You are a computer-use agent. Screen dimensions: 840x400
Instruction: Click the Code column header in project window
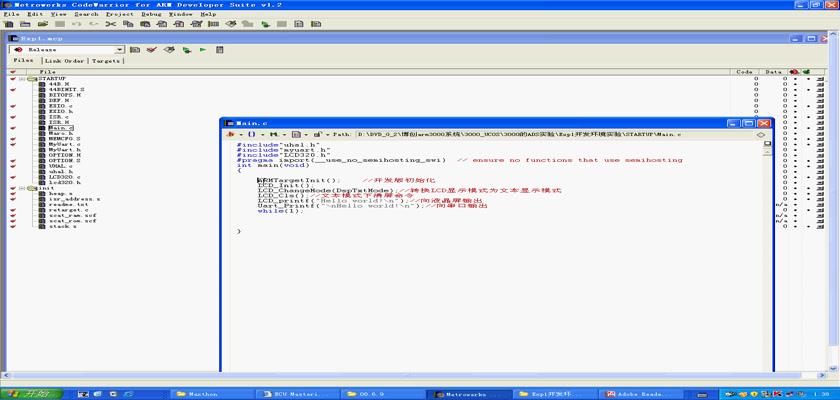point(745,72)
